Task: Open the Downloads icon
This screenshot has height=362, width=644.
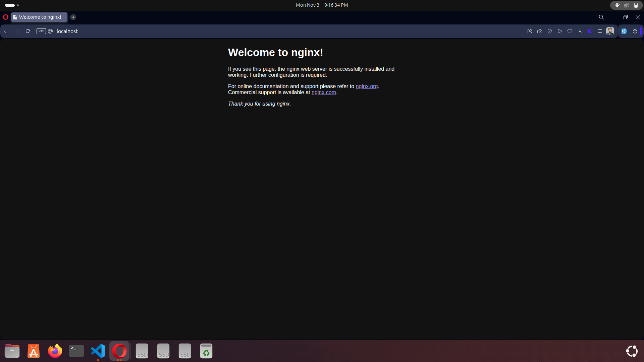Action: point(580,31)
